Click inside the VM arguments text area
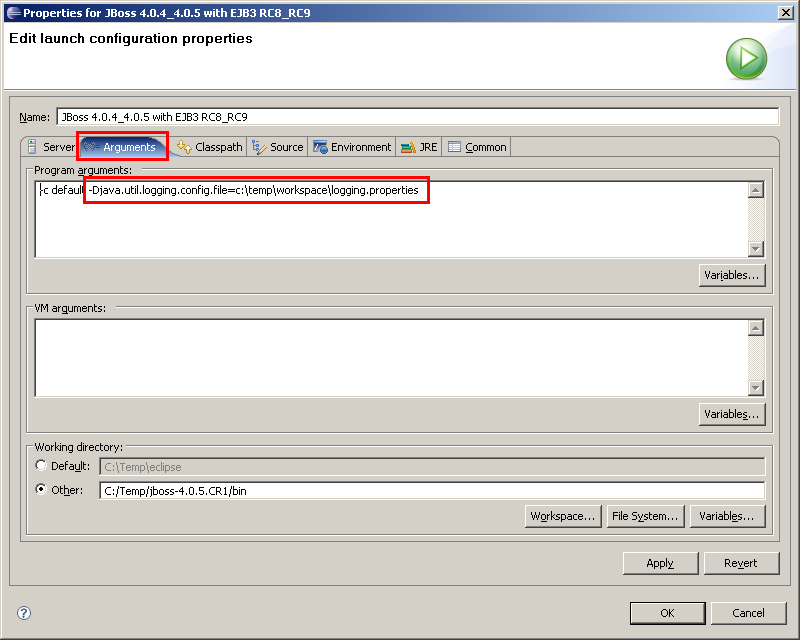 coord(391,358)
